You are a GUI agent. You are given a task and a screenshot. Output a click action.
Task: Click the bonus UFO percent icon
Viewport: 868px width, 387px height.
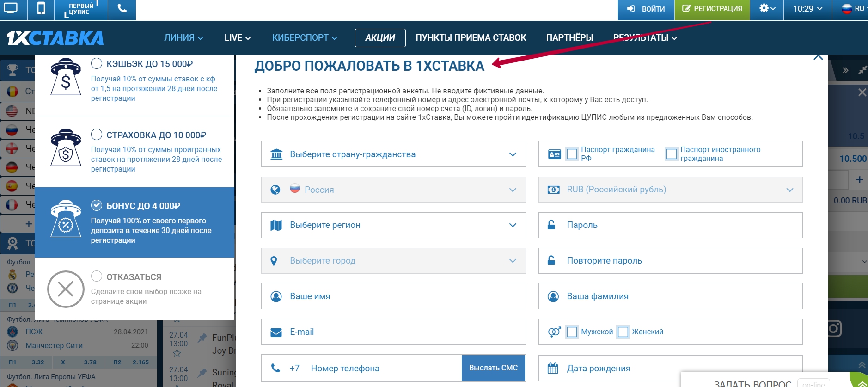pos(66,219)
